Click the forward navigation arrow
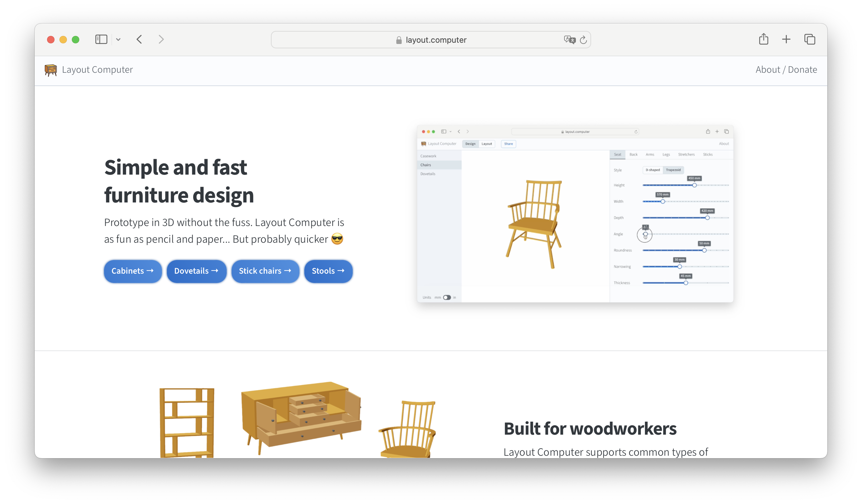Image resolution: width=862 pixels, height=504 pixels. pyautogui.click(x=161, y=39)
